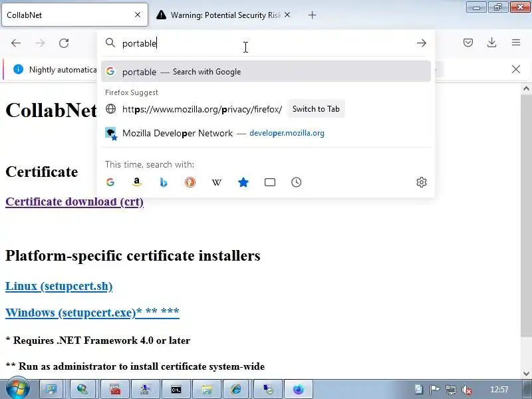The width and height of the screenshot is (532, 399).
Task: Open the Downloads panel
Action: pyautogui.click(x=491, y=43)
